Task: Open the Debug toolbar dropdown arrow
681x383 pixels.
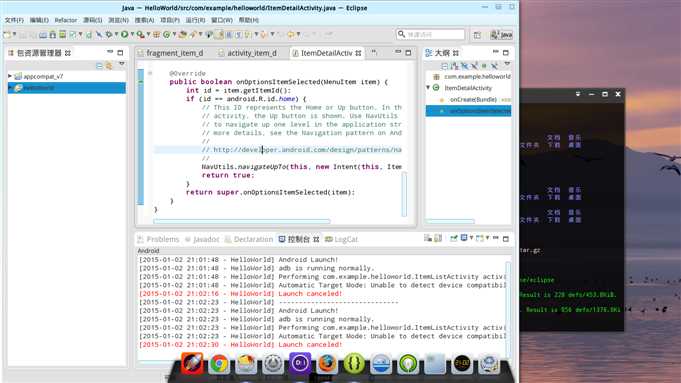Action: 116,34
